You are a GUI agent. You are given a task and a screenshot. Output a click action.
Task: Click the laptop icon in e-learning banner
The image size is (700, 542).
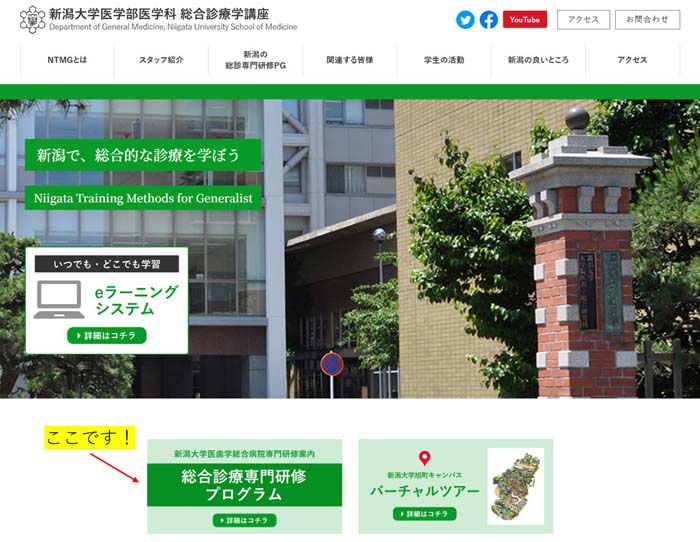coord(59,299)
